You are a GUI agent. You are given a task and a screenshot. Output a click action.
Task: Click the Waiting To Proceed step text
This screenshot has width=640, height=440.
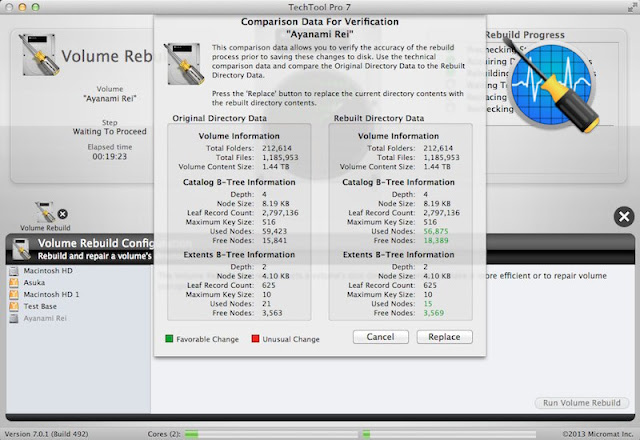click(109, 131)
